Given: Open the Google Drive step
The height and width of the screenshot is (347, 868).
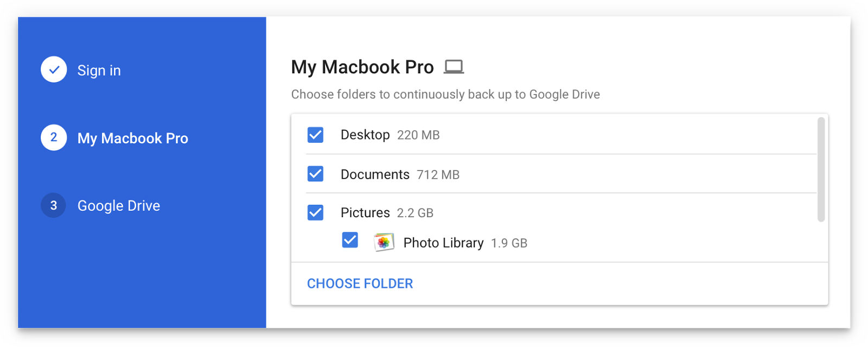Looking at the screenshot, I should pyautogui.click(x=119, y=205).
